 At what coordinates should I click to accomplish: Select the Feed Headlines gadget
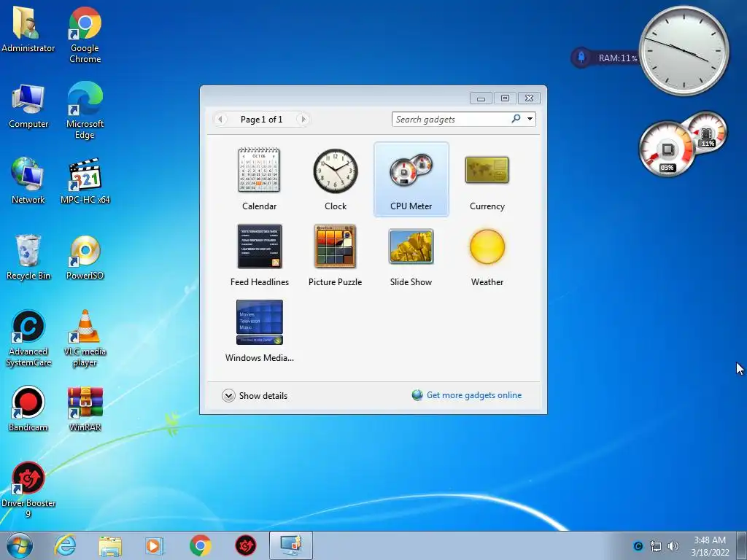tap(259, 254)
